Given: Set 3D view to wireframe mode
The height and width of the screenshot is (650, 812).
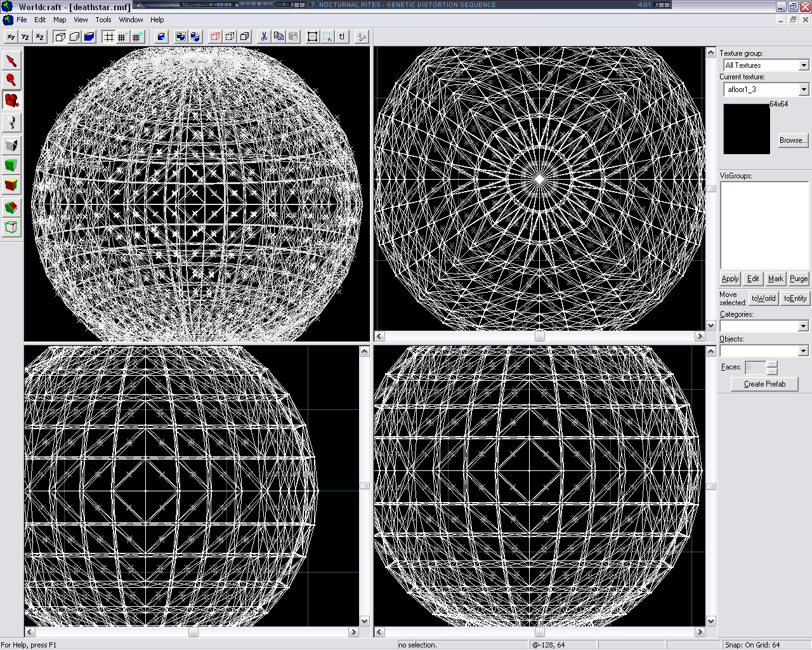Looking at the screenshot, I should (x=60, y=37).
